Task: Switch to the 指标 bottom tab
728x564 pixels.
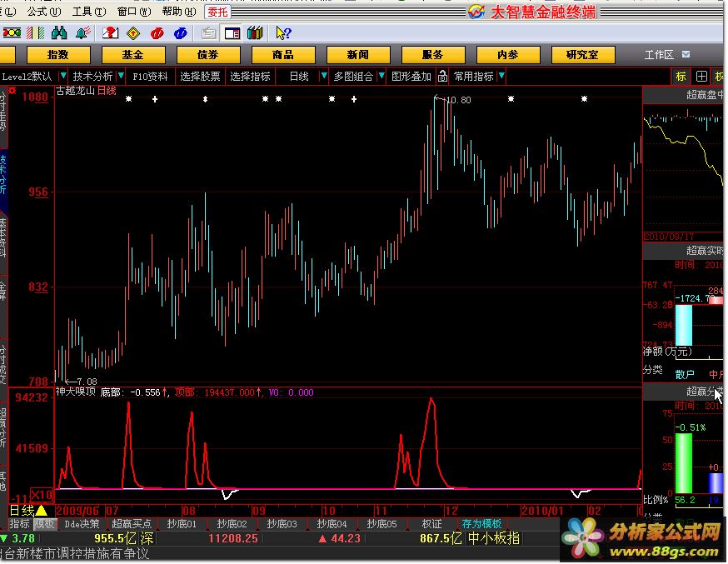Action: 19,524
